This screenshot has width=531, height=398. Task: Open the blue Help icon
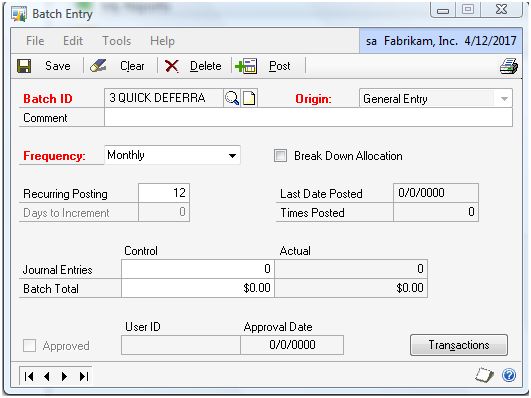pyautogui.click(x=509, y=375)
